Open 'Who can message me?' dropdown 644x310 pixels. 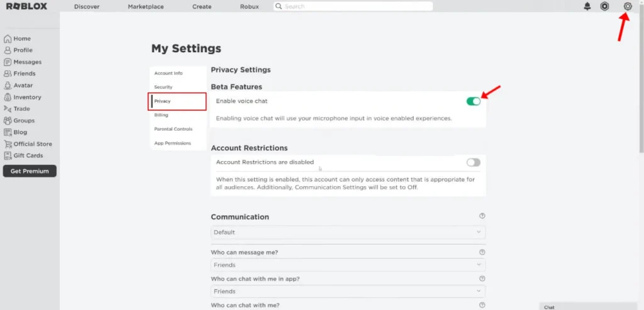click(348, 265)
